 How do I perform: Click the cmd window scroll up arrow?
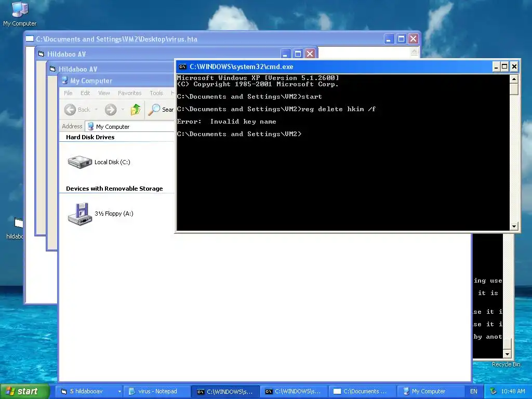point(514,79)
